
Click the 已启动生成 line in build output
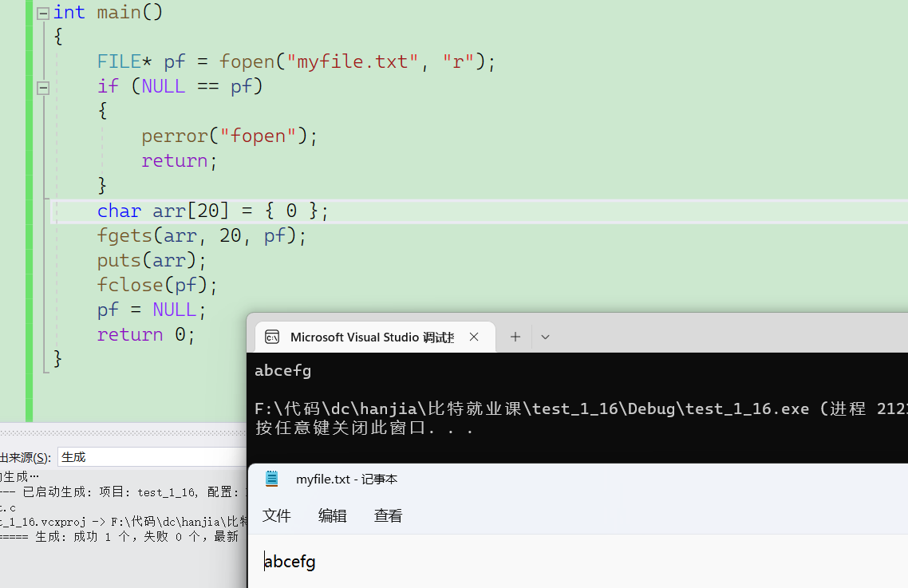(x=124, y=492)
